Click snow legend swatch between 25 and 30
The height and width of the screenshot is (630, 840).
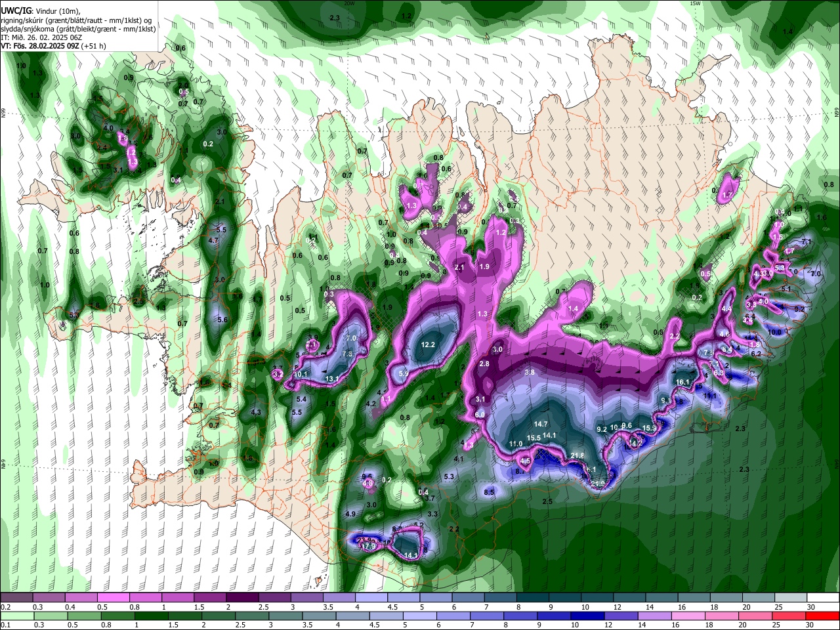pyautogui.click(x=791, y=598)
